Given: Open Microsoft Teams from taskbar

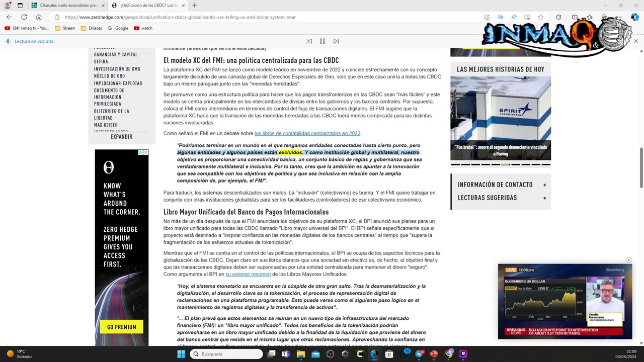Looking at the screenshot, I should click(x=286, y=354).
